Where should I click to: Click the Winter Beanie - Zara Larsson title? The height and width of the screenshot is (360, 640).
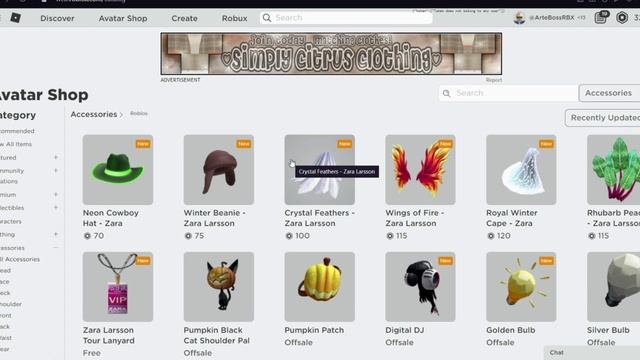tap(214, 218)
